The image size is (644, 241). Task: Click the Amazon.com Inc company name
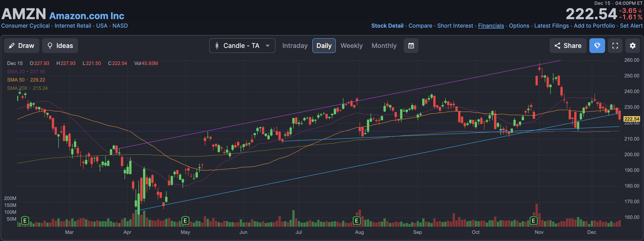87,16
